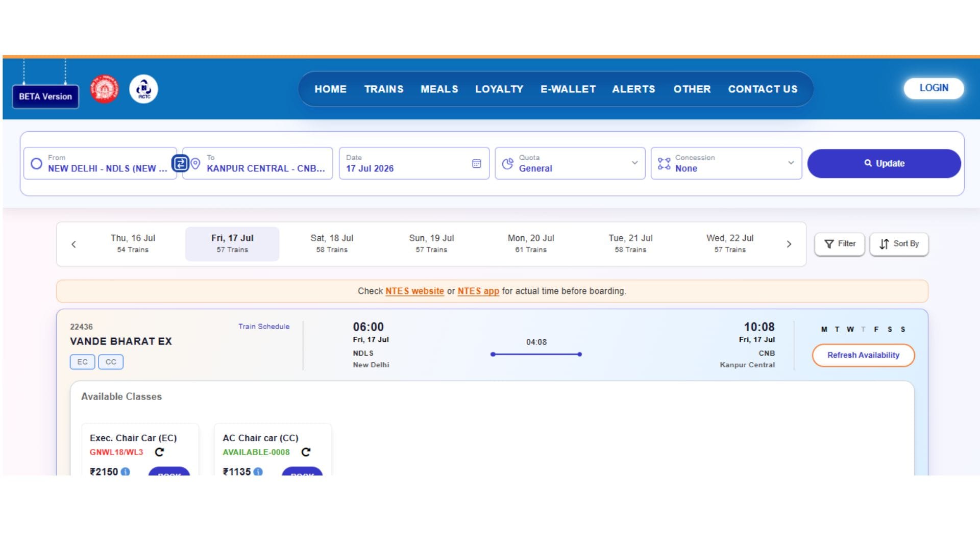Click the BETA Version badge

click(45, 96)
